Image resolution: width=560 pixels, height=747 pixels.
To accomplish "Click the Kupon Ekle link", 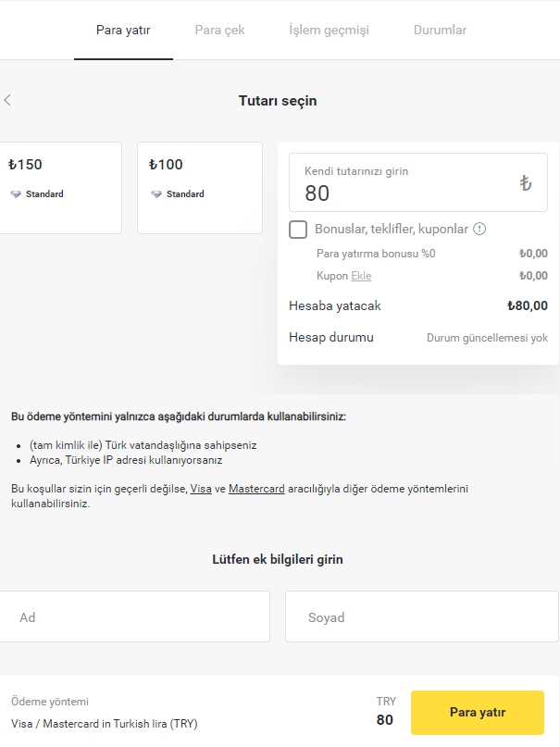I will pyautogui.click(x=360, y=276).
